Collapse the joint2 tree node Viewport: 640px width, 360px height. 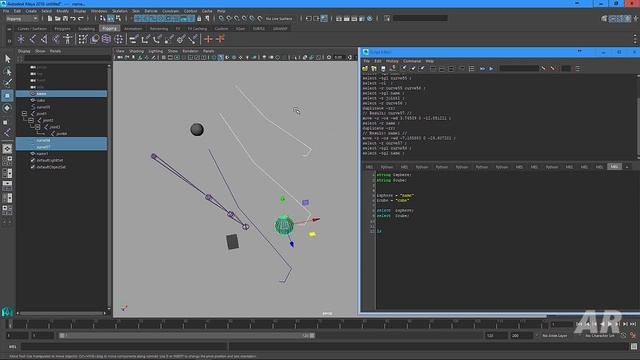31,120
